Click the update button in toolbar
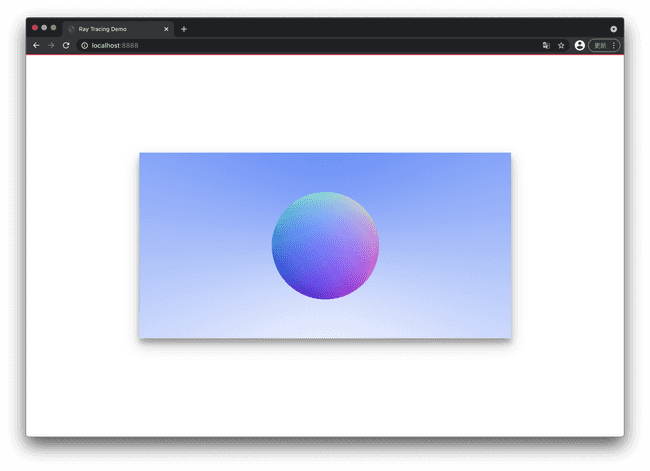 click(x=600, y=45)
